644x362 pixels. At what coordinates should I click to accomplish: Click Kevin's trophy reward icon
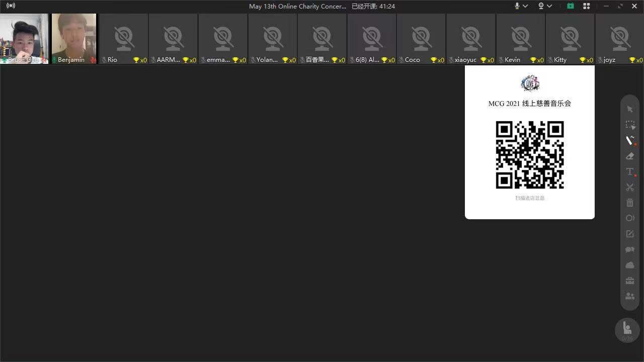point(533,60)
